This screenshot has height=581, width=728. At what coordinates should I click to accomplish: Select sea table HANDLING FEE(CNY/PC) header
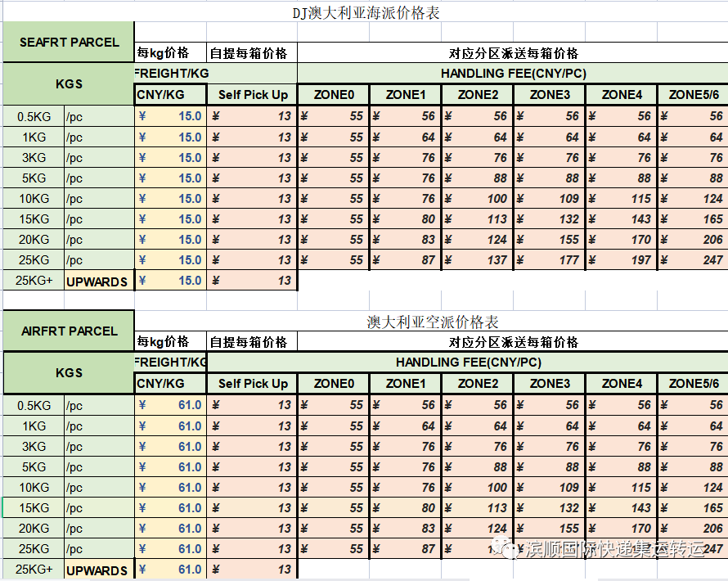[513, 74]
